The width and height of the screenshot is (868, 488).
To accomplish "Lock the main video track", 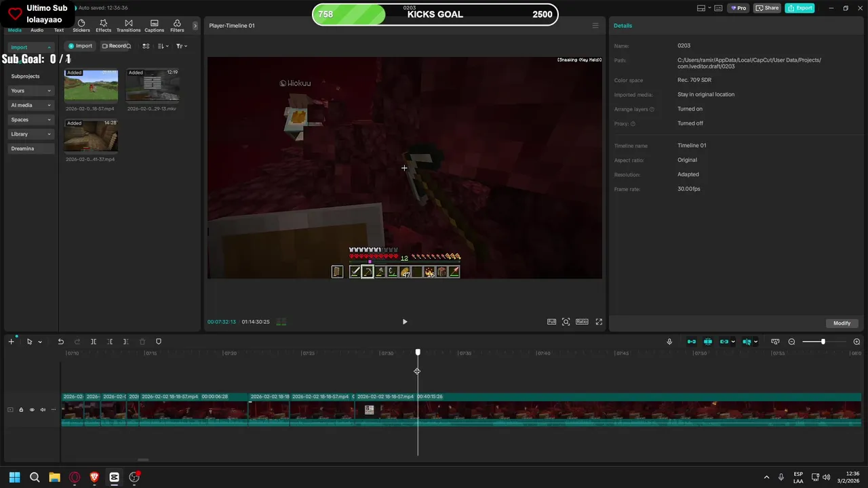I will [21, 409].
